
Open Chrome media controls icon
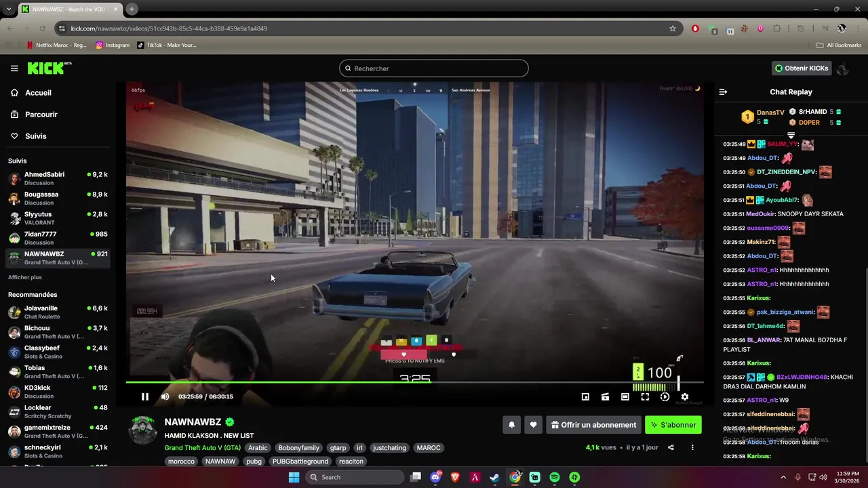pos(825,28)
